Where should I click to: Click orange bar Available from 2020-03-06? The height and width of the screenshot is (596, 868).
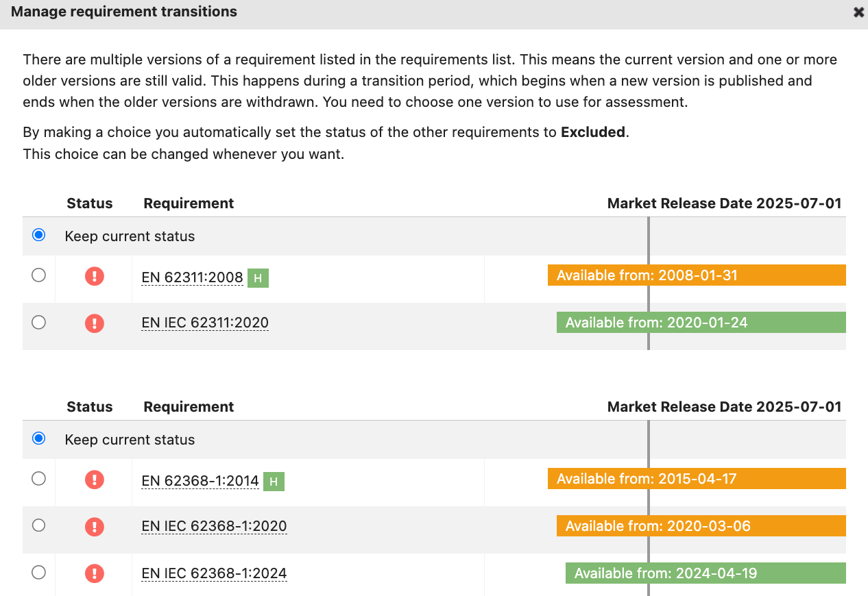(701, 526)
